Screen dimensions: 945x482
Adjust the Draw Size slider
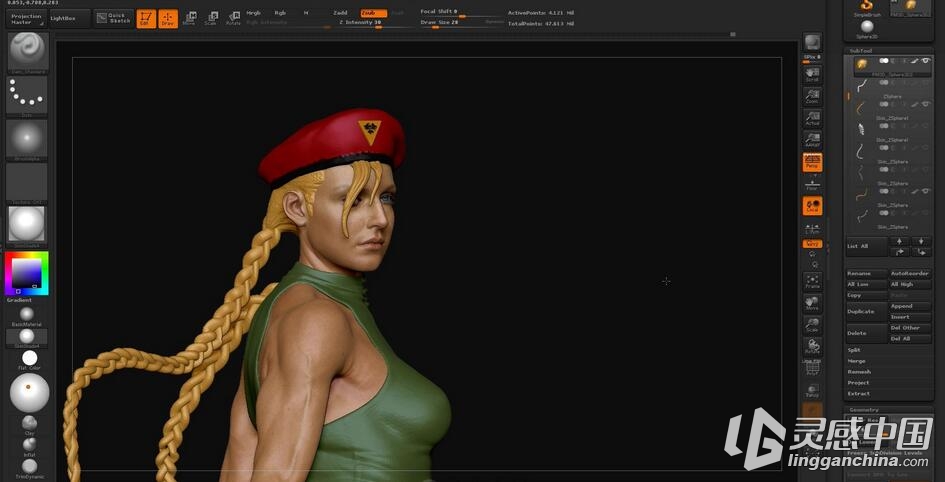coord(462,23)
